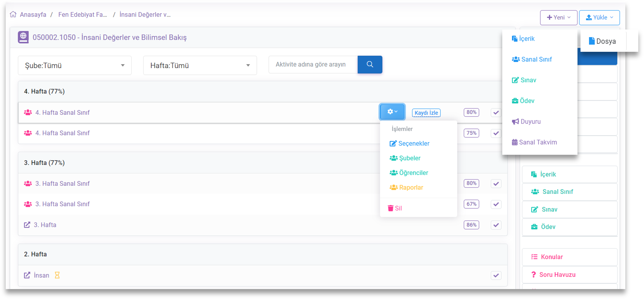The image size is (644, 299).
Task: Click the 80% progress badge of 4. Hafta
Action: (x=471, y=112)
